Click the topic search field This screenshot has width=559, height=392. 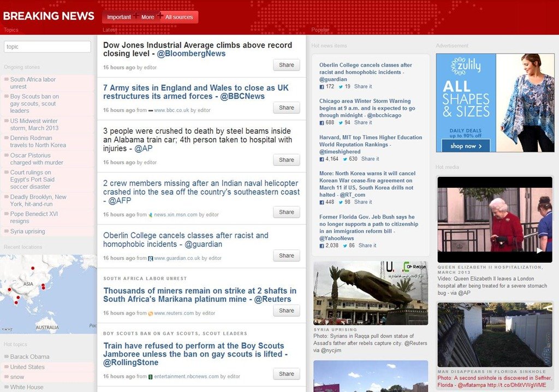tap(47, 47)
